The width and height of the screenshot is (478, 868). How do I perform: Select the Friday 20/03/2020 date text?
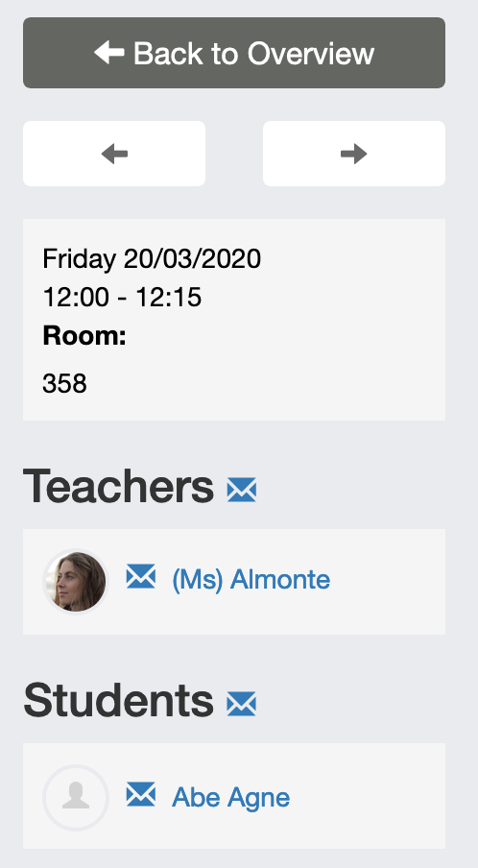pyautogui.click(x=152, y=258)
